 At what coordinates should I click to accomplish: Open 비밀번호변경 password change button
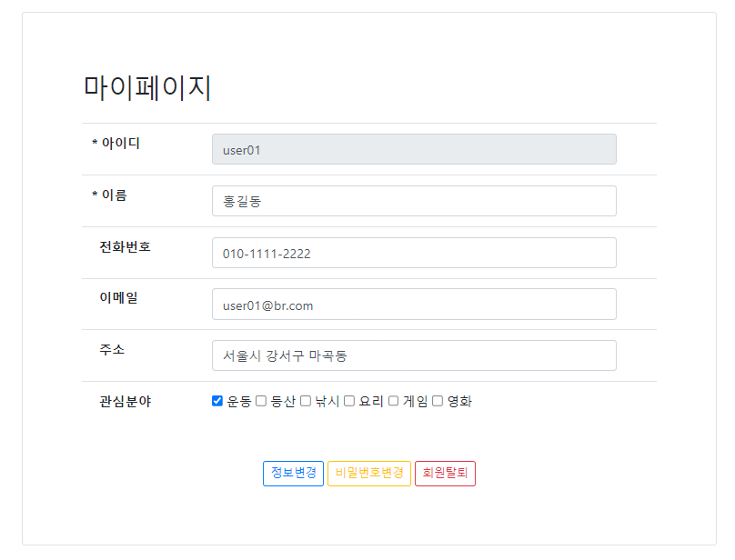369,474
